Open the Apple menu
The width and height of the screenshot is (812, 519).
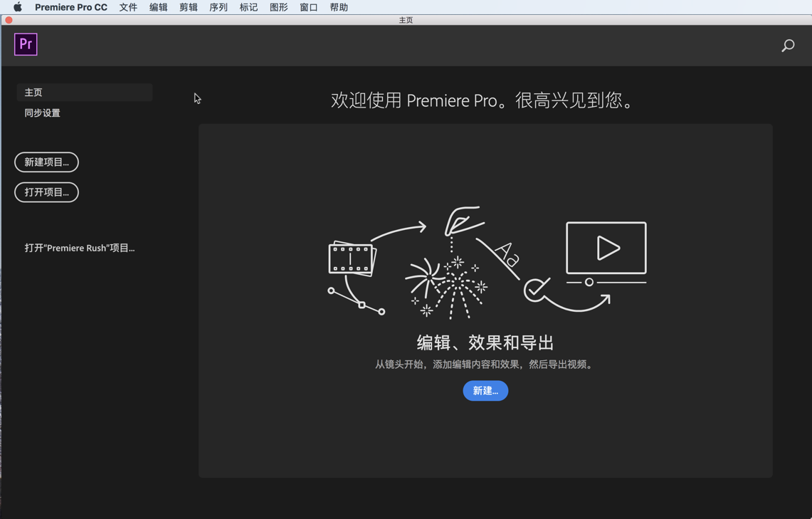click(x=18, y=7)
